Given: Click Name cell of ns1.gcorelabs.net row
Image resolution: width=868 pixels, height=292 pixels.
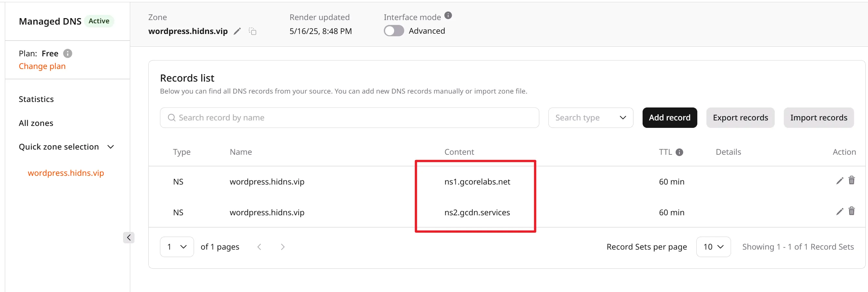Looking at the screenshot, I should coord(267,182).
